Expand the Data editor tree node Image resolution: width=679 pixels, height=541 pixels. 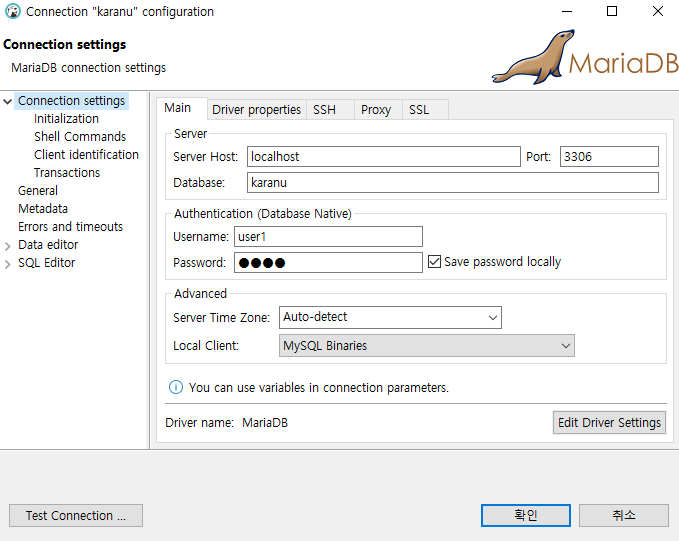point(7,246)
